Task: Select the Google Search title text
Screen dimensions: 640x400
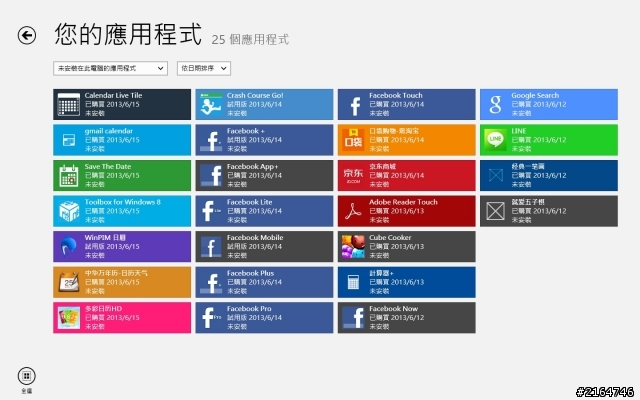Action: (x=535, y=96)
